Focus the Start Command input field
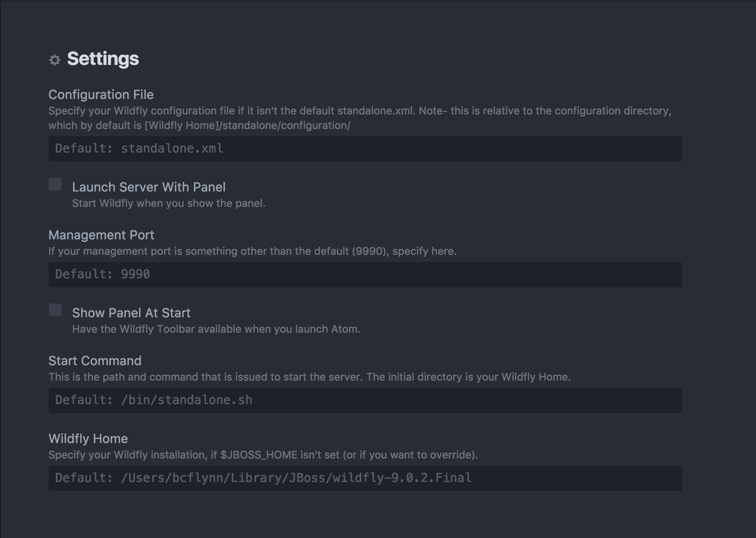756x538 pixels. [x=365, y=400]
